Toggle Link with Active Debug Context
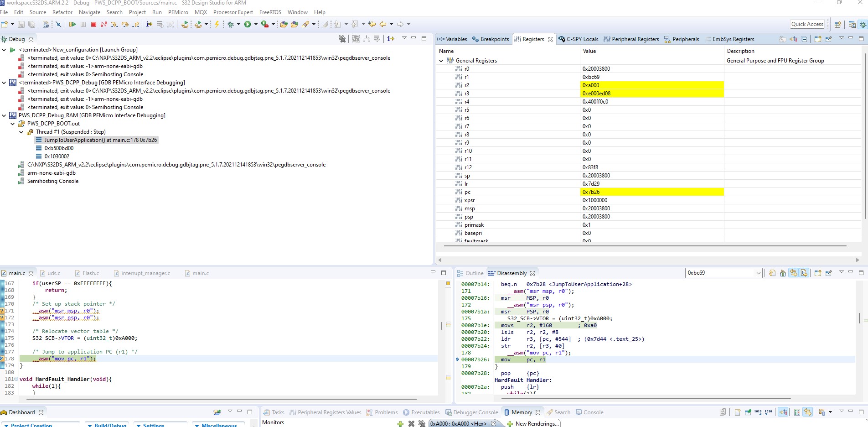The height and width of the screenshot is (427, 868). tap(794, 273)
